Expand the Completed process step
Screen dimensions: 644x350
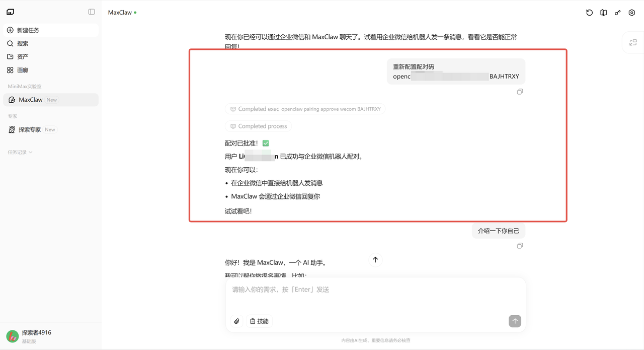[258, 126]
